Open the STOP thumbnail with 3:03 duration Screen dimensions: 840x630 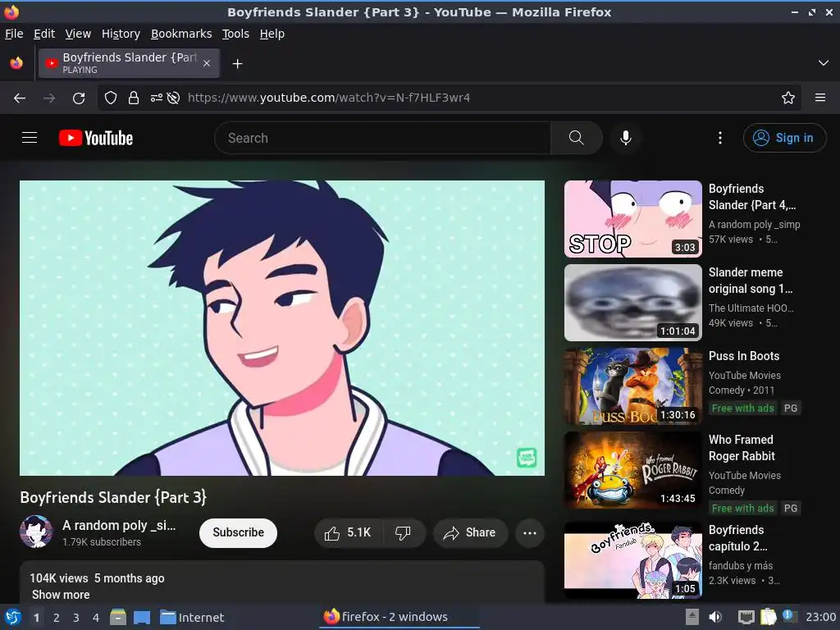coord(632,219)
